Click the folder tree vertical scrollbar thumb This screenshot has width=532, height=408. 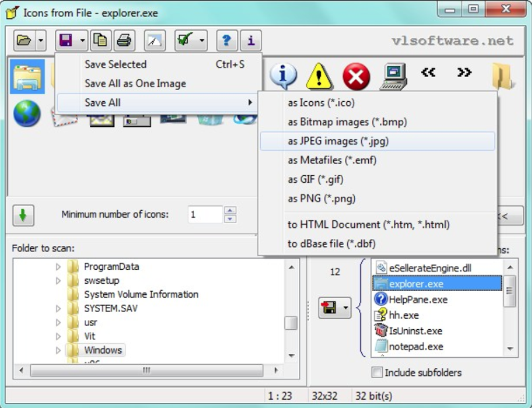tap(291, 323)
